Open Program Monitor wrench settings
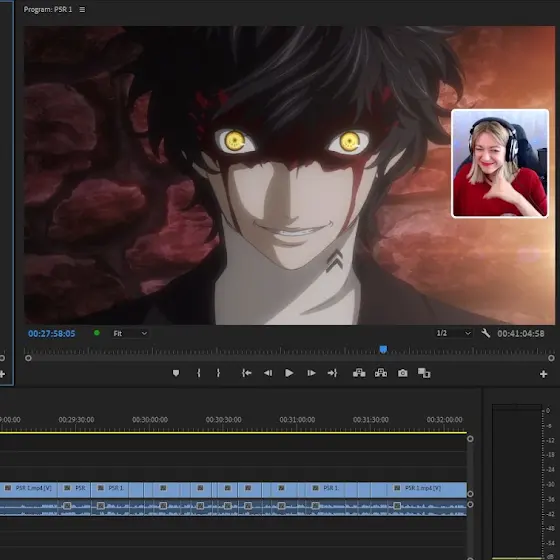Screen dimensions: 560x560 (x=485, y=334)
